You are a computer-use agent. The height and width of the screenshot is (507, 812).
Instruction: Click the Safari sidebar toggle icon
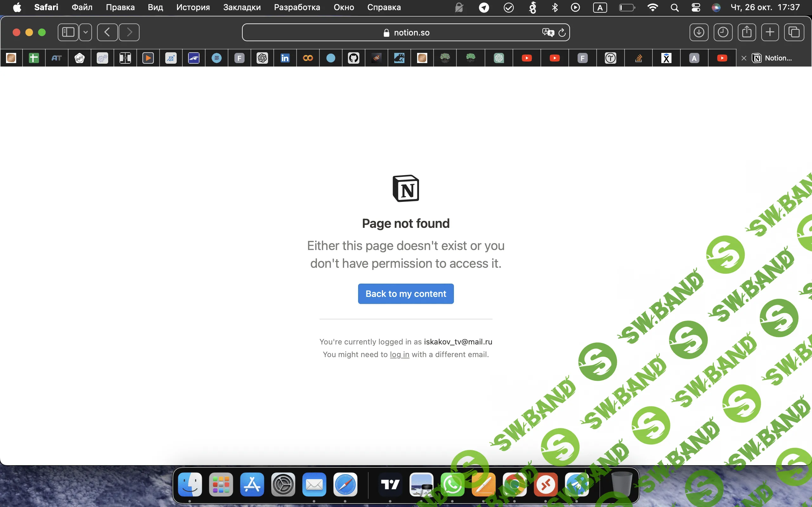pos(68,32)
